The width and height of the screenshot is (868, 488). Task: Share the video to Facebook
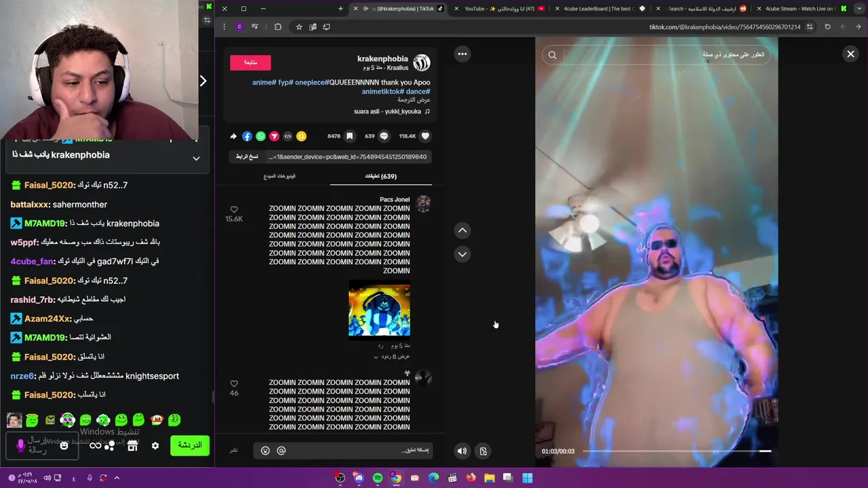pos(247,136)
